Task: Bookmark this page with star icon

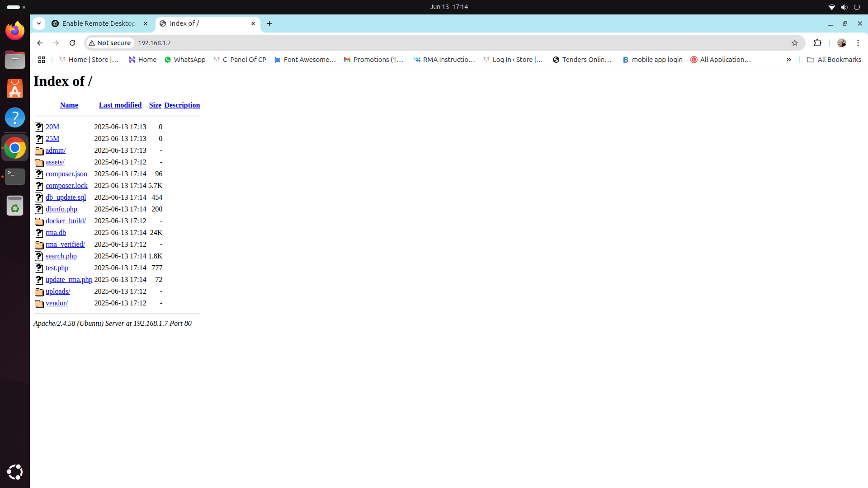Action: tap(795, 43)
